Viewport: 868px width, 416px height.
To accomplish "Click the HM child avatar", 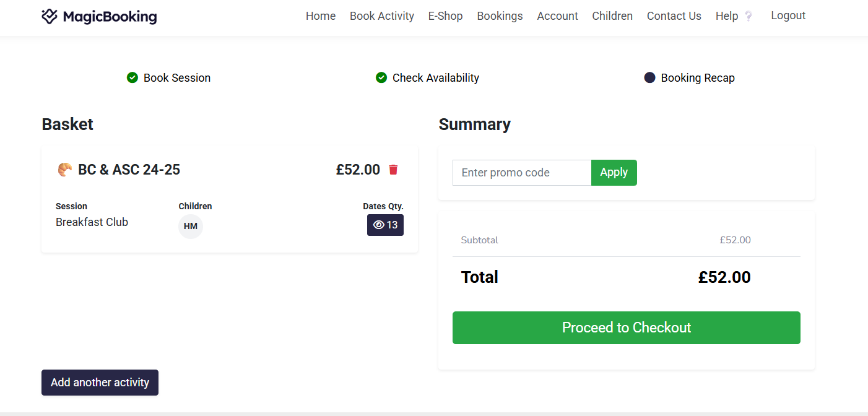I will tap(191, 226).
